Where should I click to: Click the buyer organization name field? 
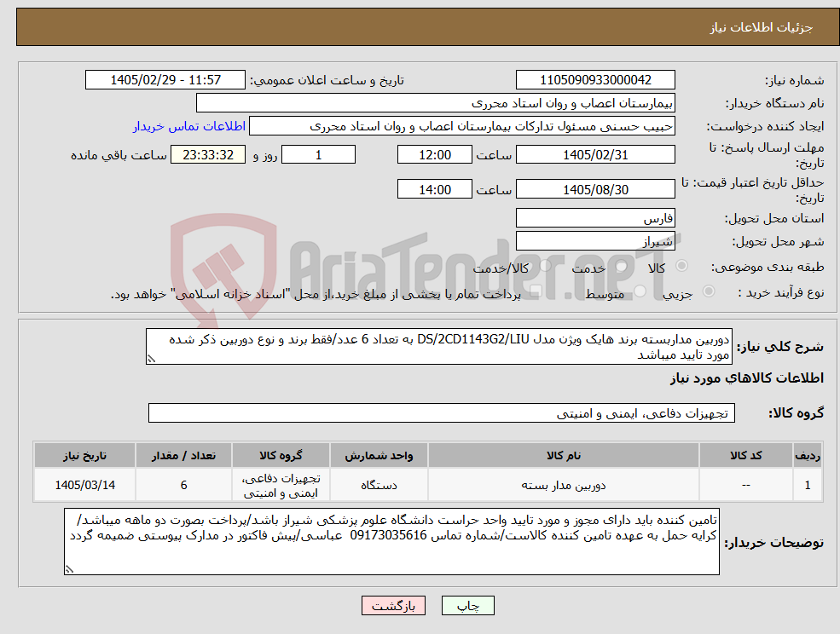tap(436, 103)
